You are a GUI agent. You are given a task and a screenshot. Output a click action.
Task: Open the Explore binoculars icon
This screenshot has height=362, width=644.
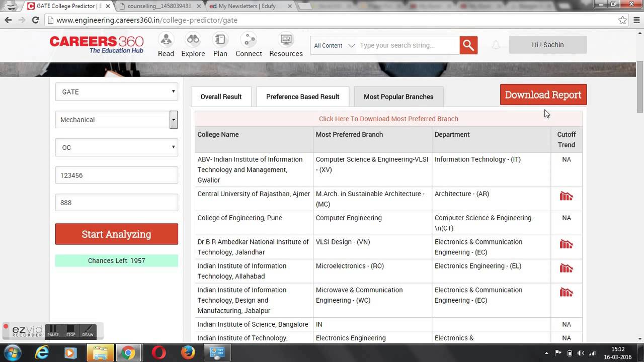point(193,39)
